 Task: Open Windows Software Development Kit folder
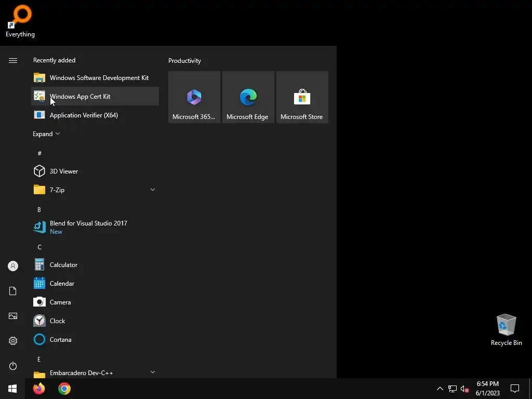(x=95, y=78)
